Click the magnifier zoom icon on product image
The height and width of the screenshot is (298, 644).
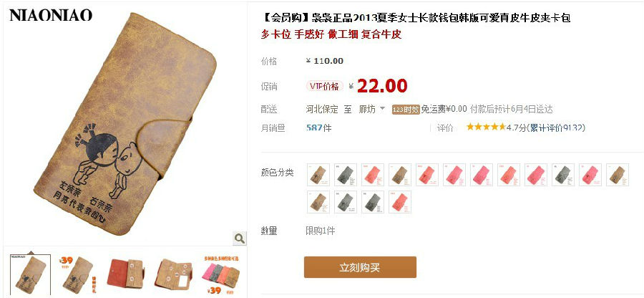239,238
